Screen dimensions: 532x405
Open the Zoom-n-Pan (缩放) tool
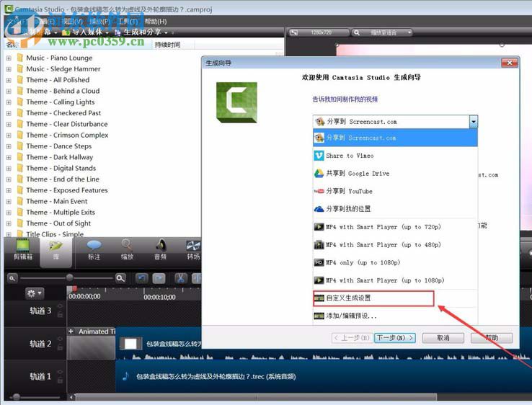tap(127, 249)
